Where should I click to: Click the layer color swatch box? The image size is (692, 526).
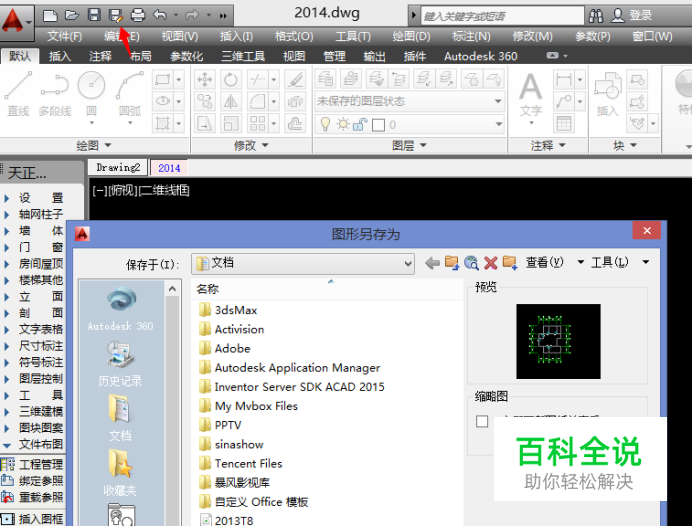(378, 125)
